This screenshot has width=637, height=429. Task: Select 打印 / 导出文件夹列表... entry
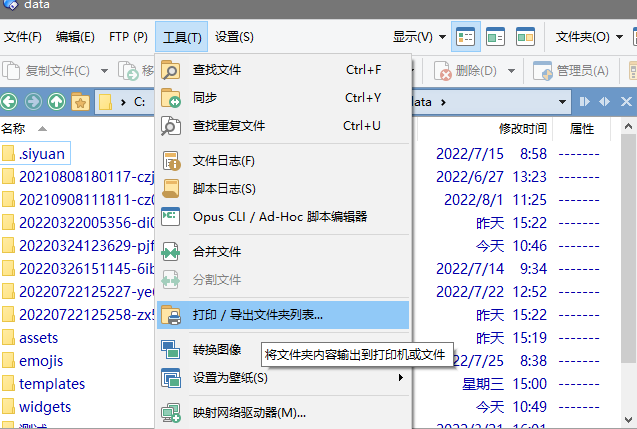click(x=283, y=315)
